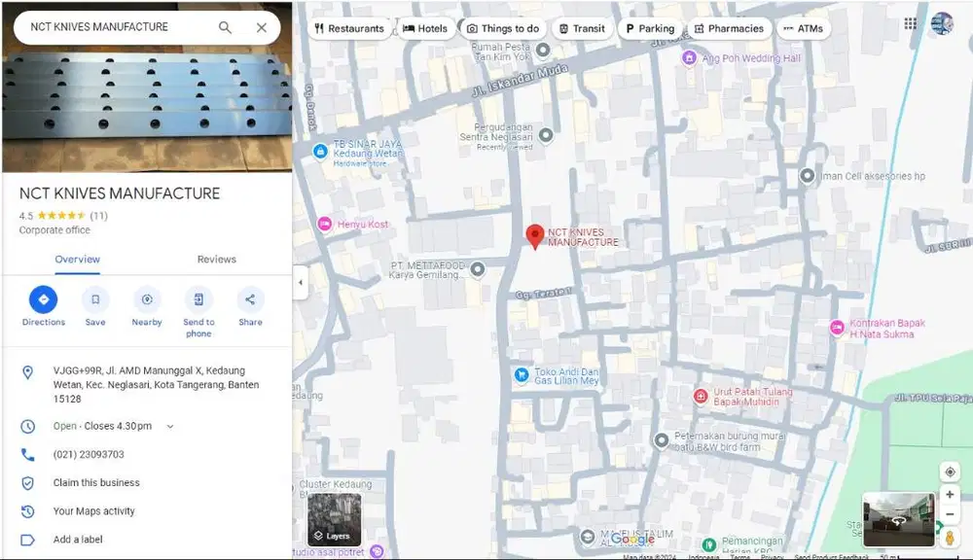Filter map by Restaurants
Viewport: 973px width, 560px height.
tap(348, 29)
